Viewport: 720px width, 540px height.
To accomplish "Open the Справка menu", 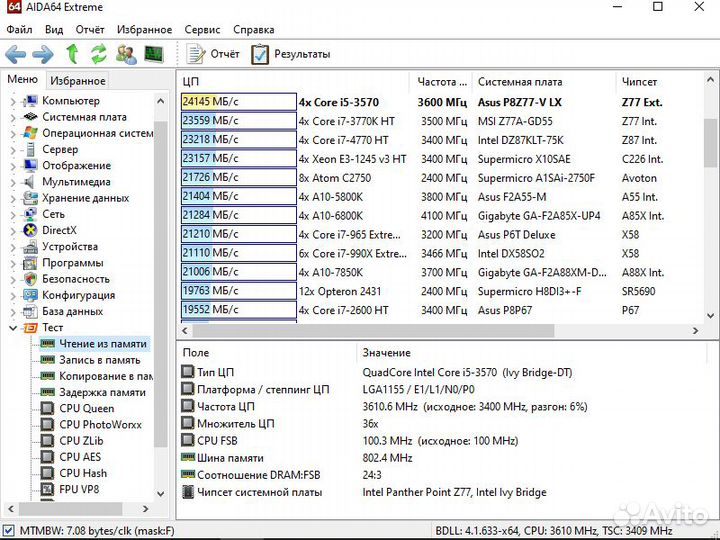I will tap(253, 29).
